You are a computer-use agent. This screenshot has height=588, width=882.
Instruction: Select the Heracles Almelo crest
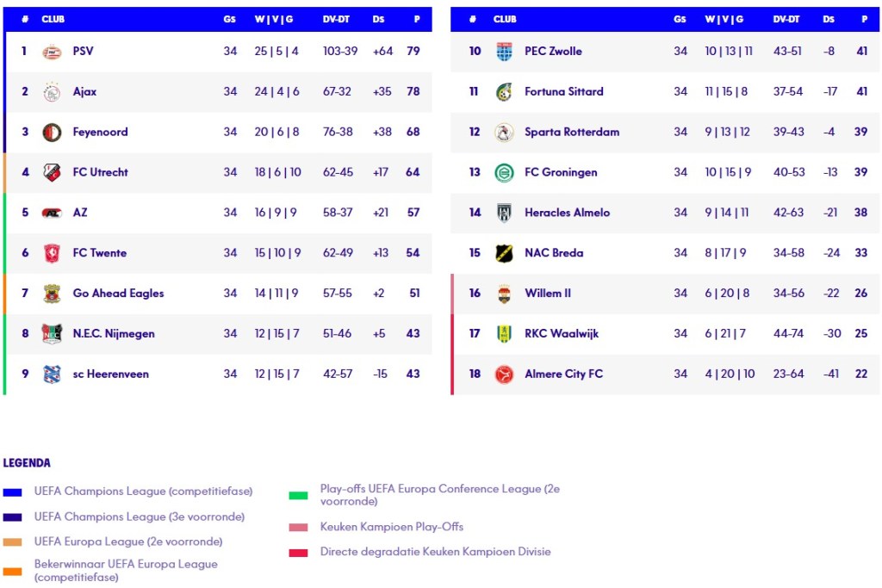(504, 213)
